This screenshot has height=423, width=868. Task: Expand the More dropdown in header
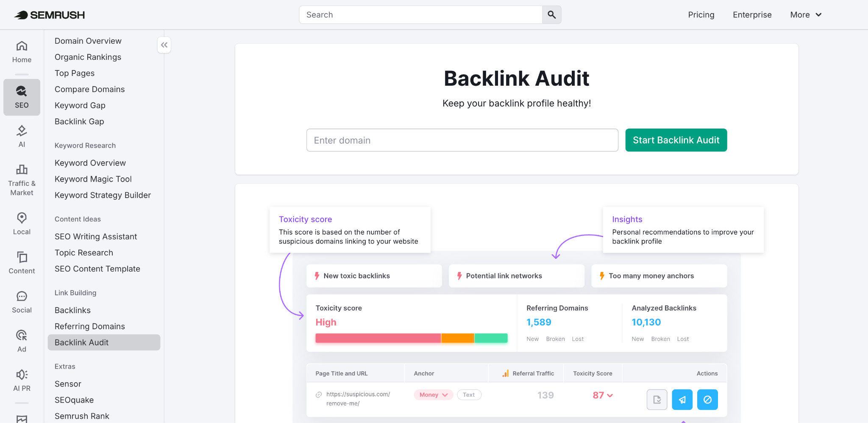point(806,15)
